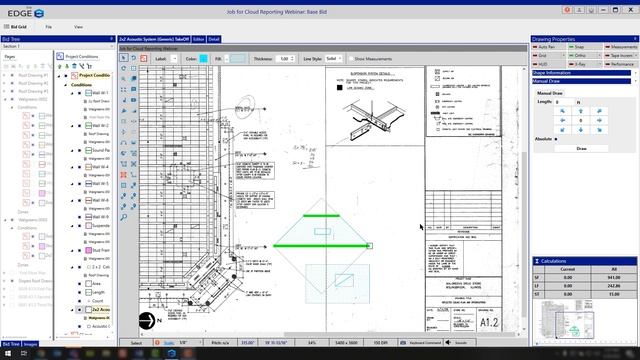This screenshot has width=640, height=360.
Task: Click the EDGE app icon on the taskbar
Action: click(171, 353)
